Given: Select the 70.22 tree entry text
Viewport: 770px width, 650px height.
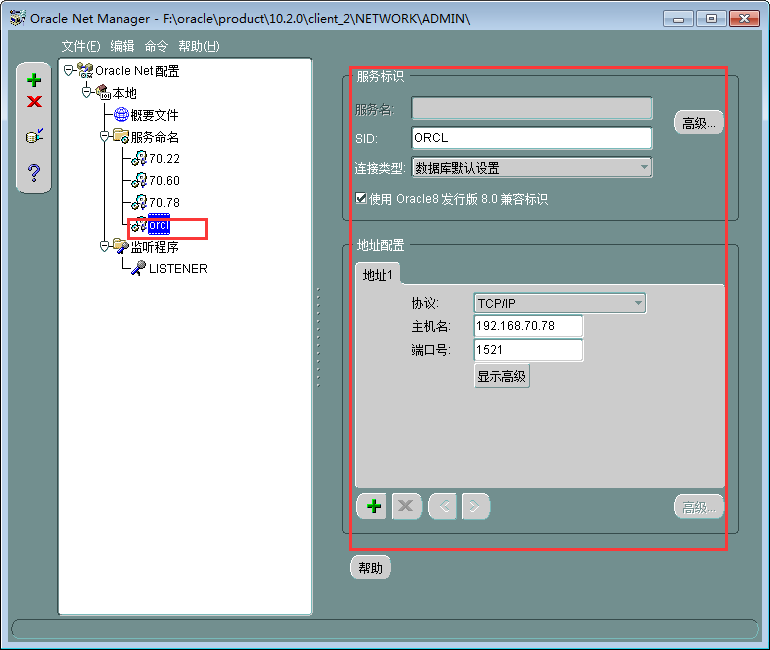Looking at the screenshot, I should [165, 159].
